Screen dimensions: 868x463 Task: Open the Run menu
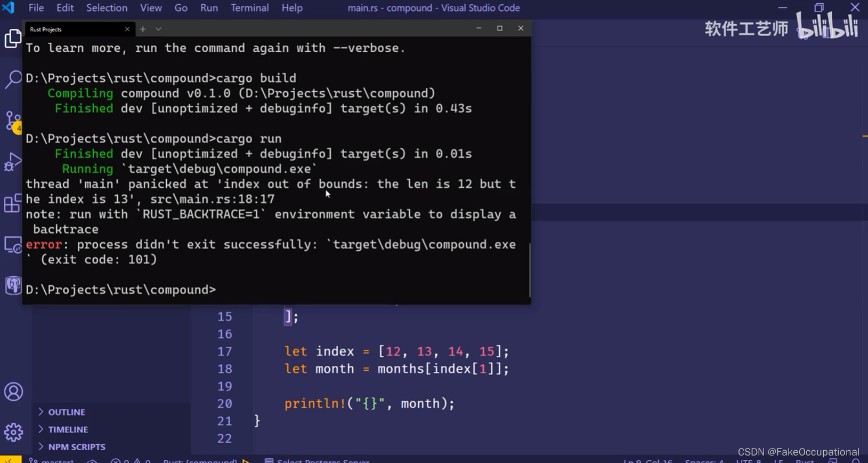coord(209,8)
